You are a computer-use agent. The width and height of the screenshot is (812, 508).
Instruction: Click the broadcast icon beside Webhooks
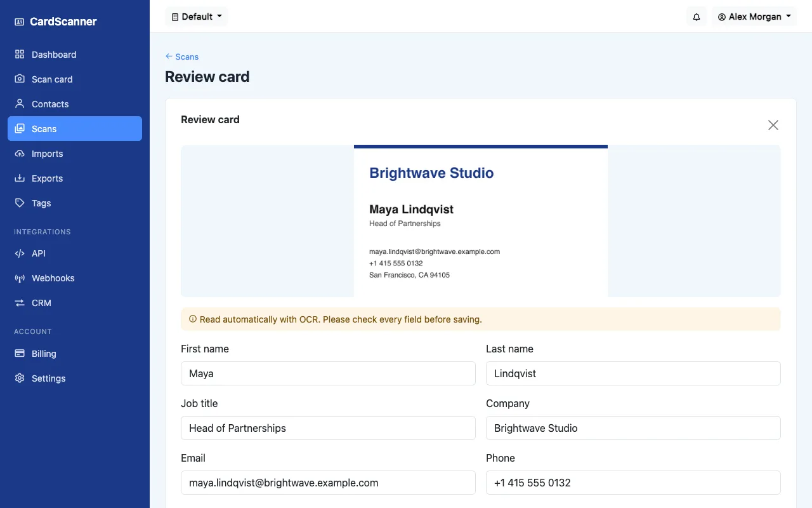[x=20, y=278]
